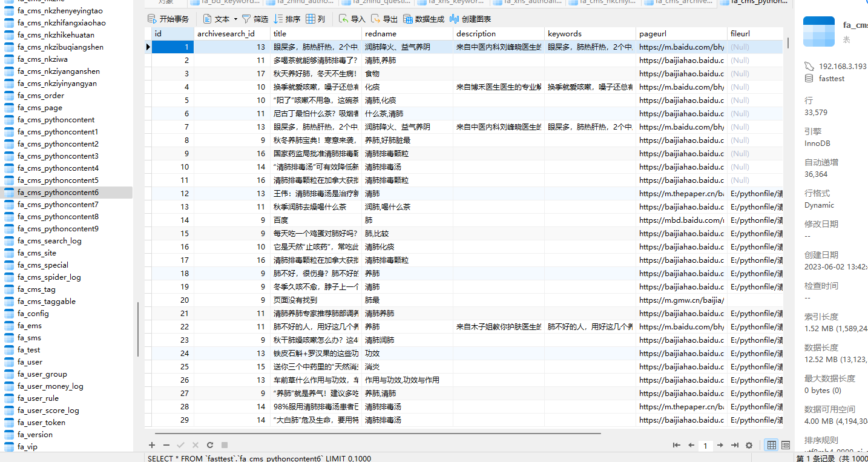Sort by the id column header
This screenshot has width=868, height=462.
(x=173, y=33)
